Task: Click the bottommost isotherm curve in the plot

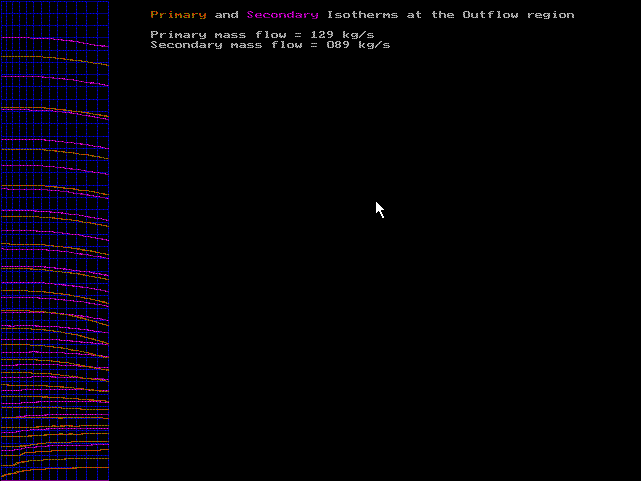Action: pos(55,468)
